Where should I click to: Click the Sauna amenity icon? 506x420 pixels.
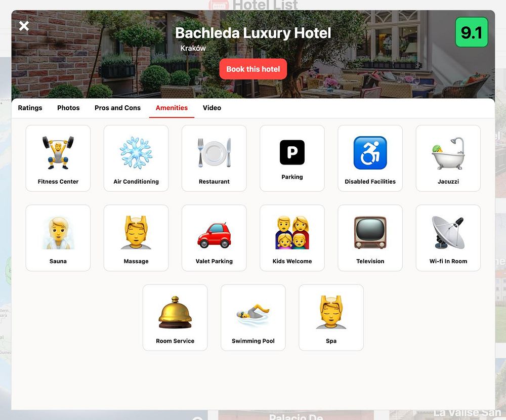[58, 233]
